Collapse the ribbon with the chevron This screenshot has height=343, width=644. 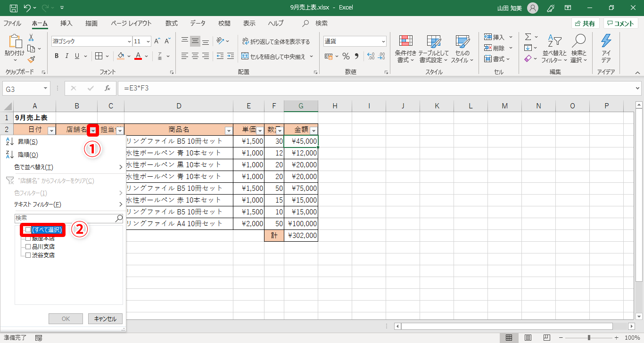[637, 73]
